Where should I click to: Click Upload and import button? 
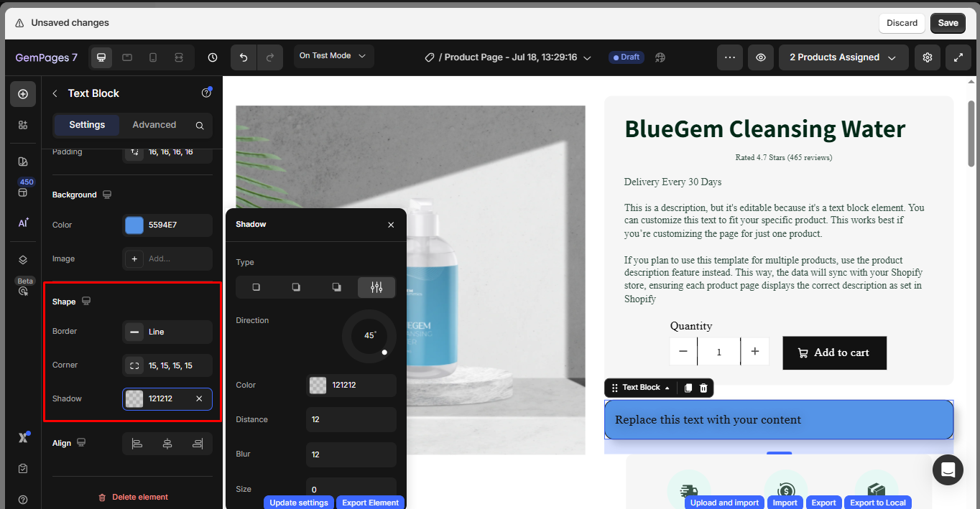724,503
